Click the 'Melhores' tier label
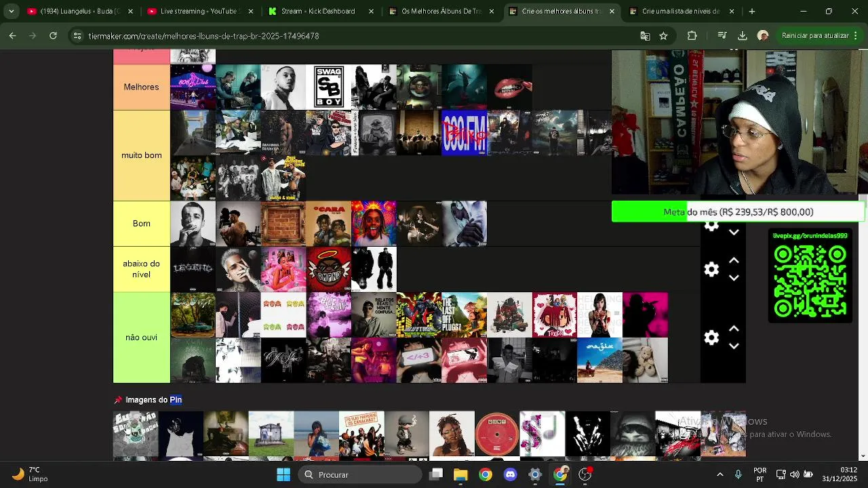 pyautogui.click(x=141, y=87)
